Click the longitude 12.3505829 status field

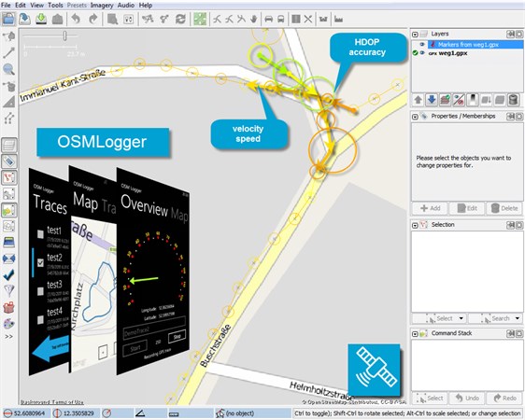pyautogui.click(x=76, y=413)
